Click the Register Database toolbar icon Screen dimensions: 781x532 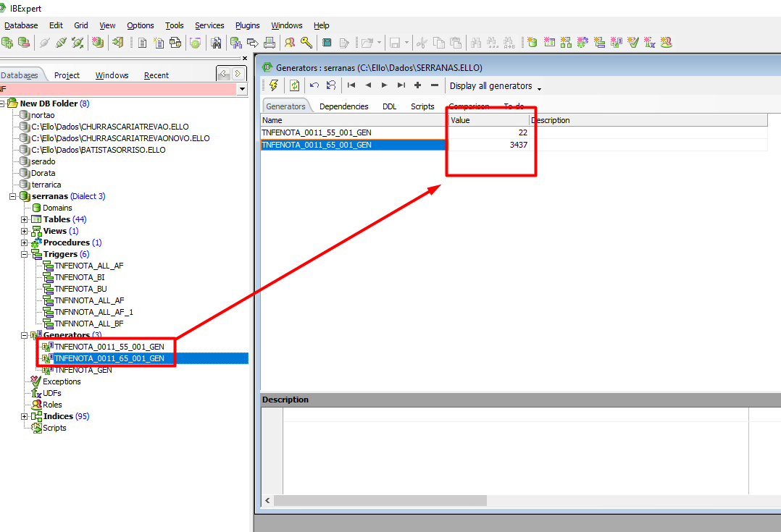pos(8,43)
